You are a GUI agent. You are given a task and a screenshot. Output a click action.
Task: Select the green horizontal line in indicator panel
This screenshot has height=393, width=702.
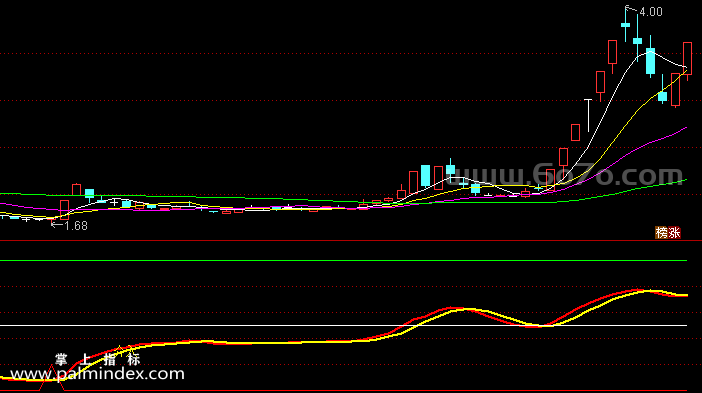pyautogui.click(x=343, y=260)
